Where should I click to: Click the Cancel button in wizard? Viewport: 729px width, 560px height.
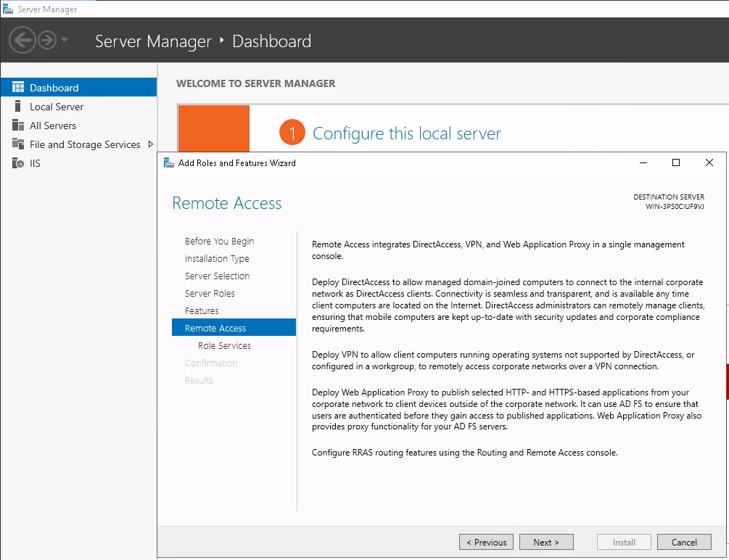[684, 542]
